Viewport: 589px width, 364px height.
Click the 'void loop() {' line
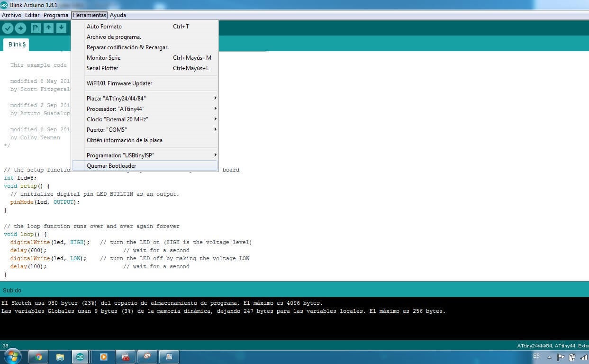point(25,234)
